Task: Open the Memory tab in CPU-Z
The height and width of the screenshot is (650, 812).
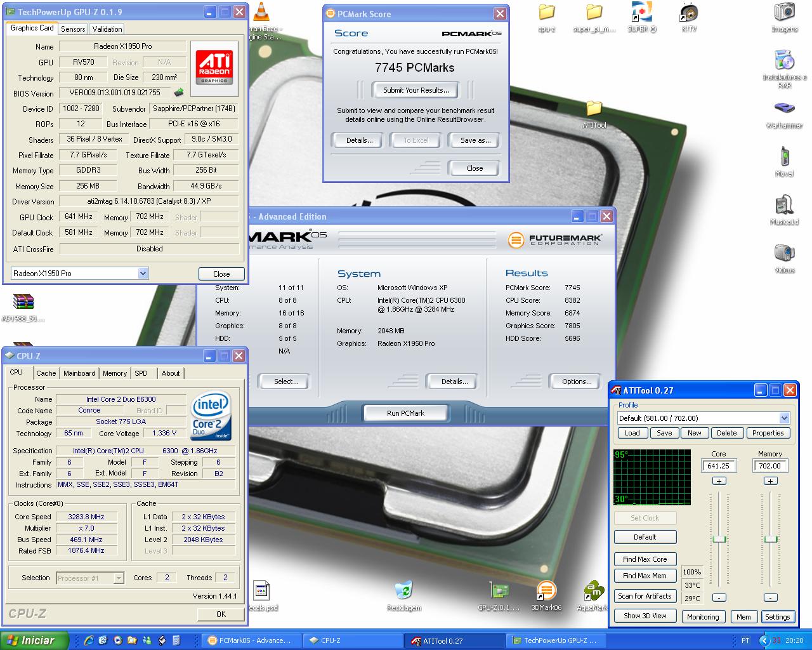Action: 115,373
